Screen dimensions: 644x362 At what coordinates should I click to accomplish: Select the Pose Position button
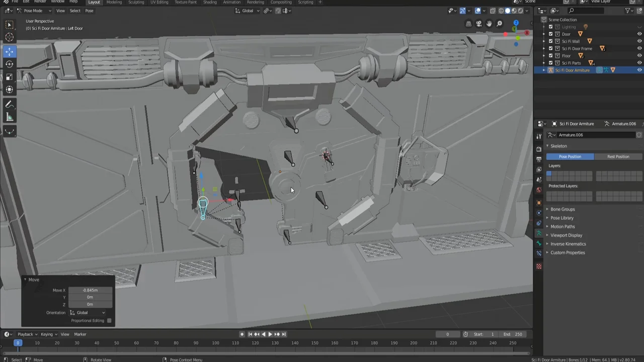click(x=570, y=156)
